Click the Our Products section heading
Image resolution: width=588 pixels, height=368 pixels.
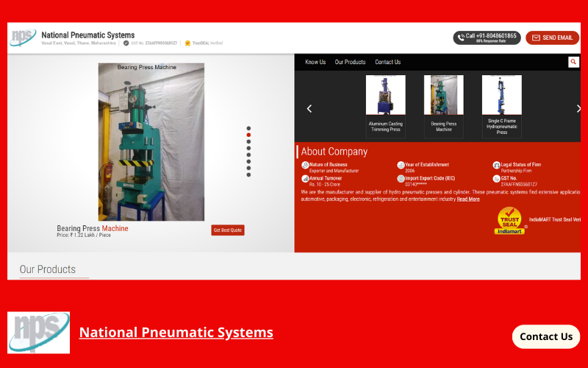click(x=47, y=269)
